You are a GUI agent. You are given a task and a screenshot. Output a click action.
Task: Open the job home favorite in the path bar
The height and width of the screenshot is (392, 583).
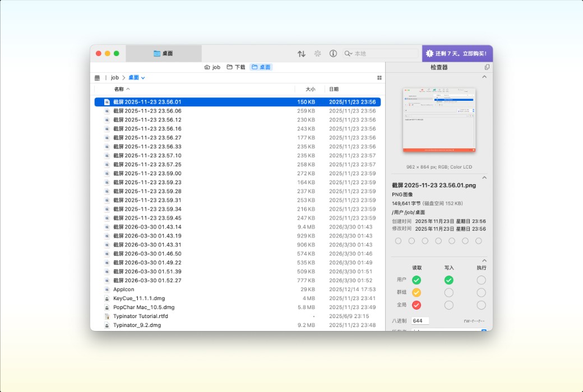(213, 66)
